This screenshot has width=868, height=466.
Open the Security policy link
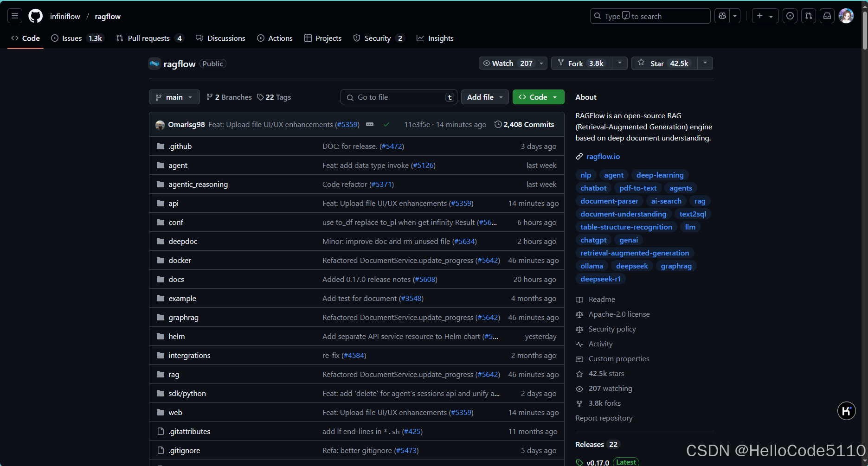coord(612,329)
